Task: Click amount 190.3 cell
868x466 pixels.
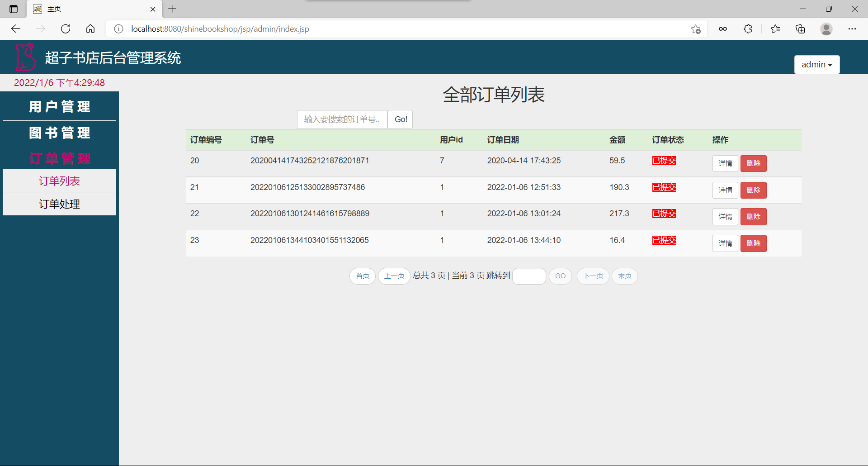Action: point(619,187)
